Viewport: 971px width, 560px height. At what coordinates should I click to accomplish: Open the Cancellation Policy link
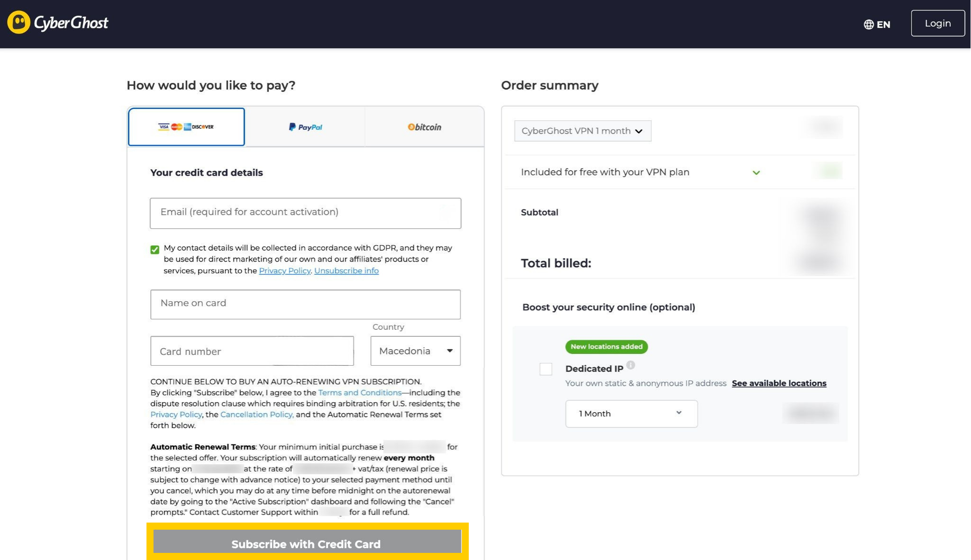pyautogui.click(x=257, y=415)
